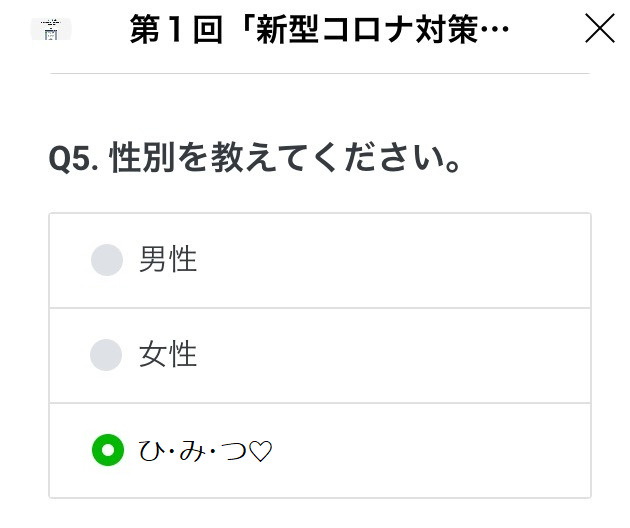Click the white dot inside the green radio
This screenshot has height=528, width=630.
pyautogui.click(x=107, y=451)
